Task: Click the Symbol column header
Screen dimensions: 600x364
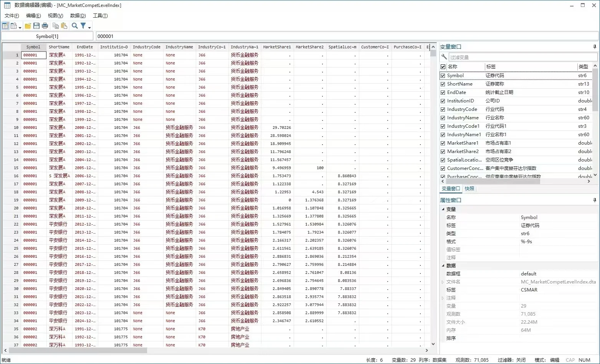Action: click(33, 47)
